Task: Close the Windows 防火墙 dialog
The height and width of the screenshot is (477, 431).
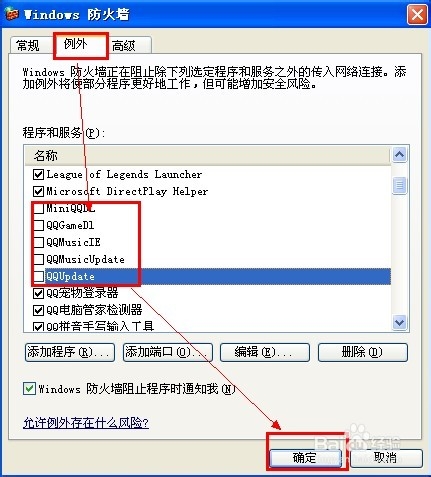Action: (x=417, y=14)
